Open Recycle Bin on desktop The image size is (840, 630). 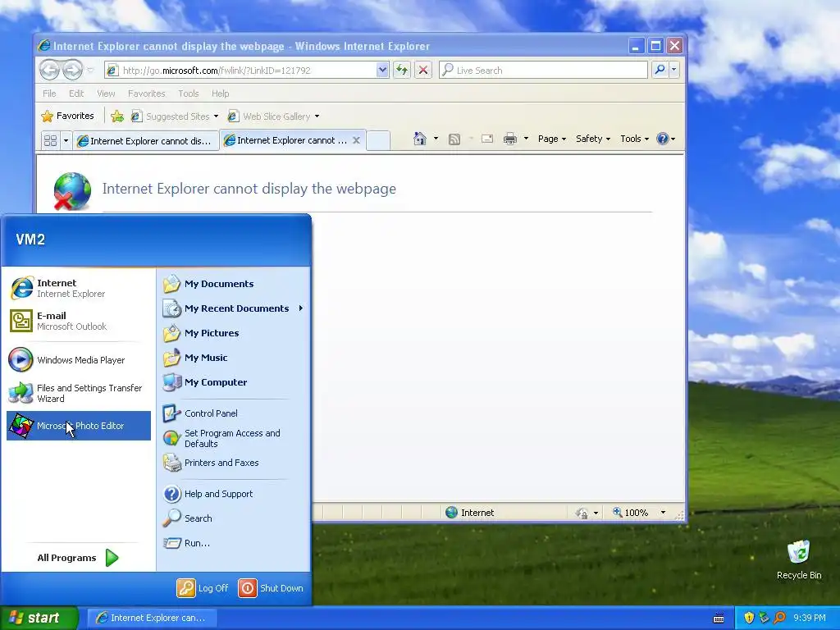coord(799,559)
